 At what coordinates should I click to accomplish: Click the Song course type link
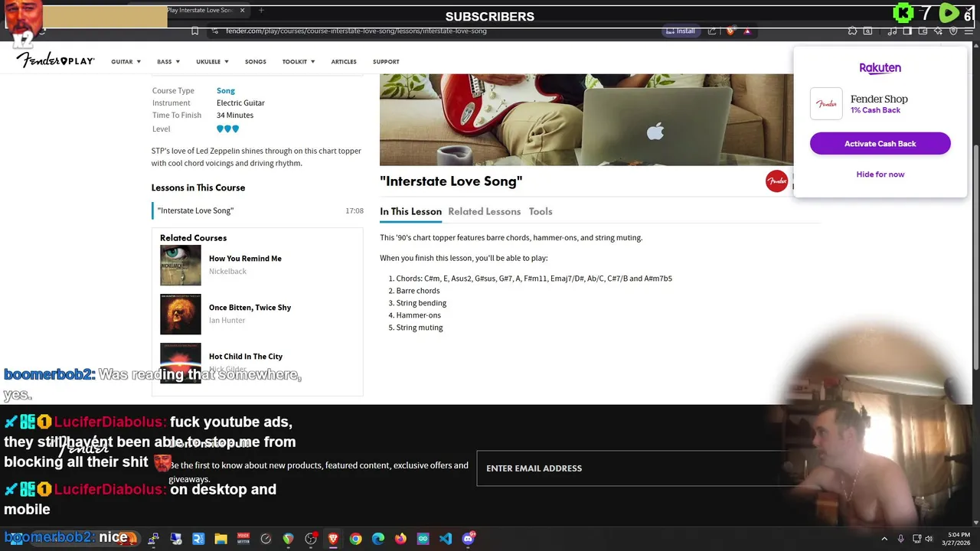click(226, 90)
